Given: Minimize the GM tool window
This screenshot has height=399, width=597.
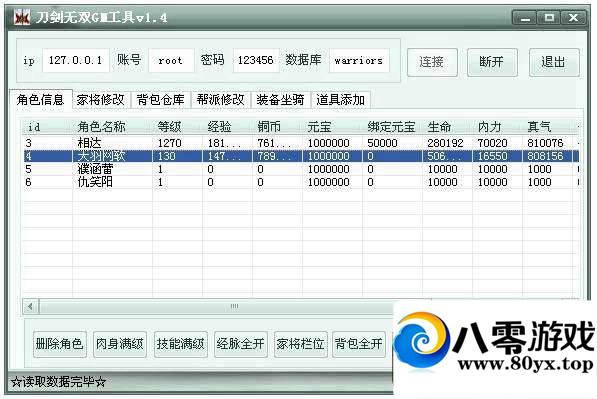Looking at the screenshot, I should (x=525, y=18).
